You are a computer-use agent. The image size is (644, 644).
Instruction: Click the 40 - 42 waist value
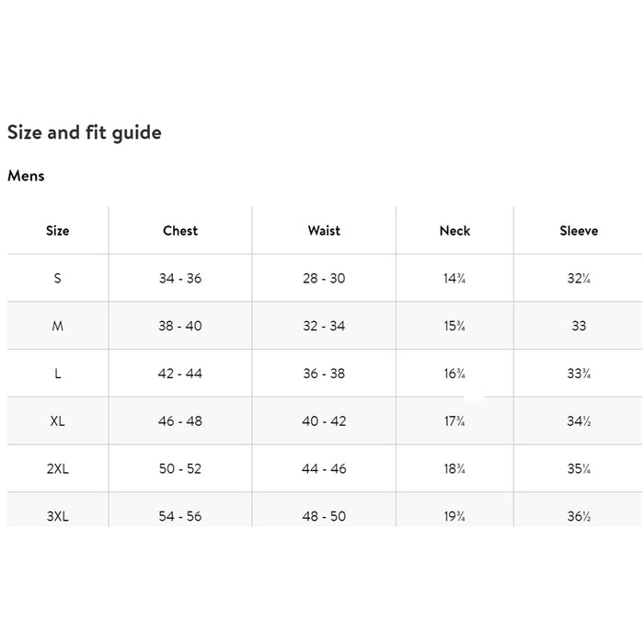324,421
